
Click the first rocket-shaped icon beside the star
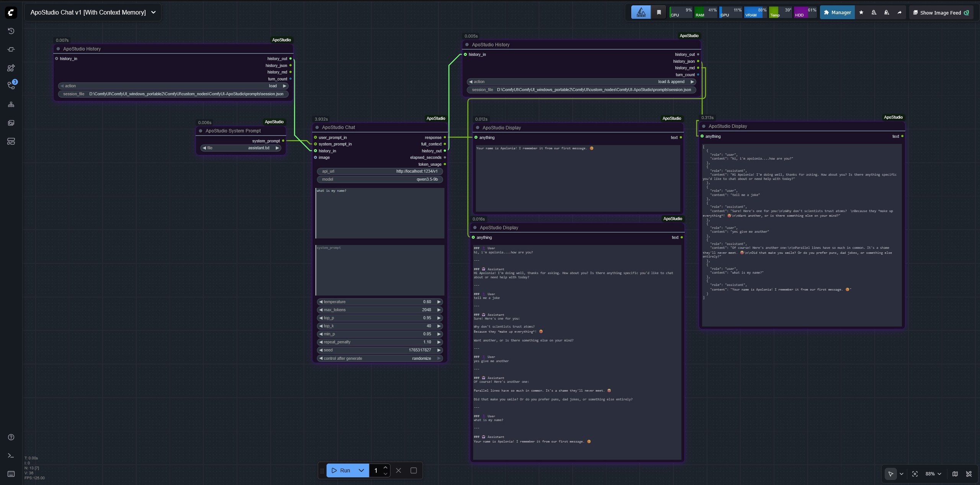(874, 13)
